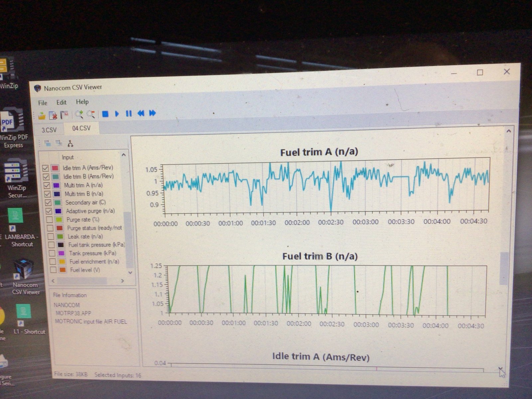Screen dimensions: 532x399
Task: Click the blue rewind double-arrow icon
Action: click(141, 113)
